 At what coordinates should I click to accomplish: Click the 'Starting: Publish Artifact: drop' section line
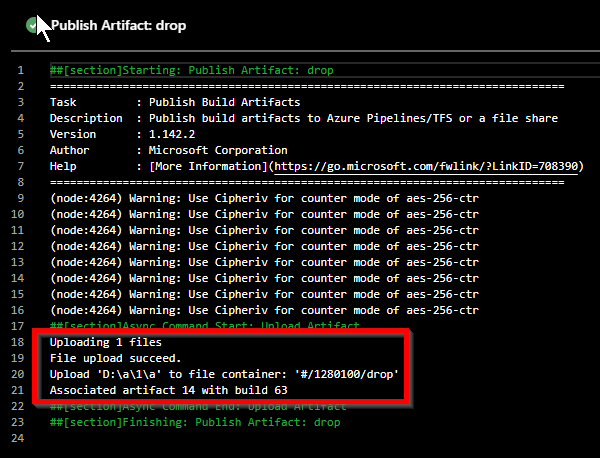click(192, 70)
